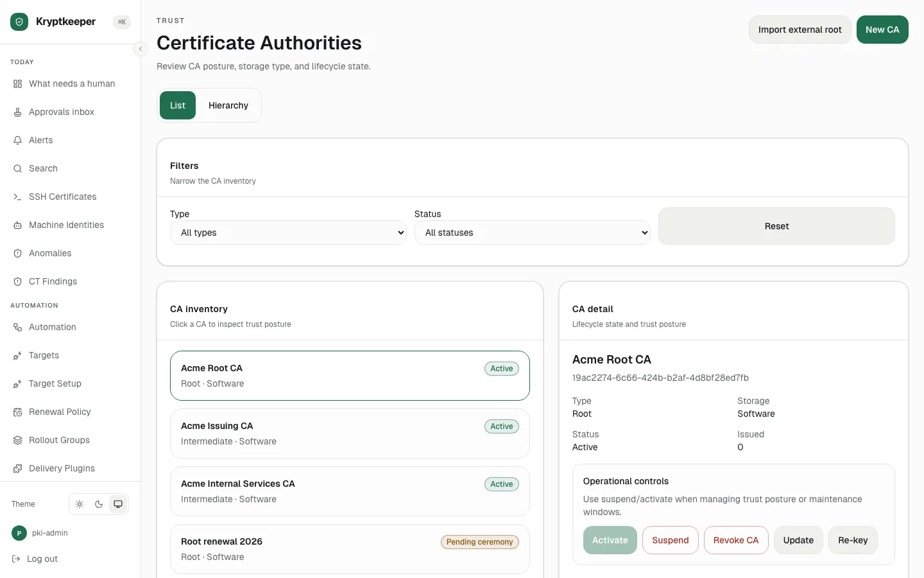The width and height of the screenshot is (924, 578).
Task: Click the Update button in operational controls
Action: pos(798,540)
